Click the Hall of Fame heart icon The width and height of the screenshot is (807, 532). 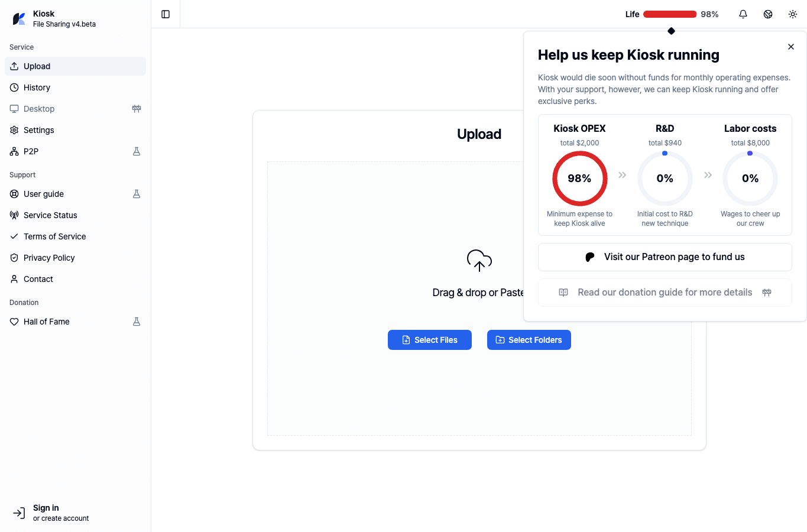click(x=14, y=322)
